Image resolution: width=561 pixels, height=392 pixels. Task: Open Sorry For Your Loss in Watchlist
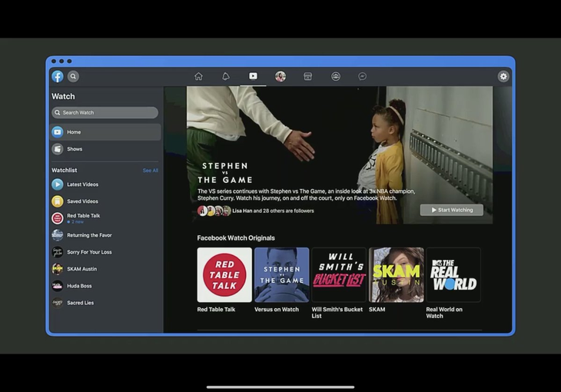point(105,252)
